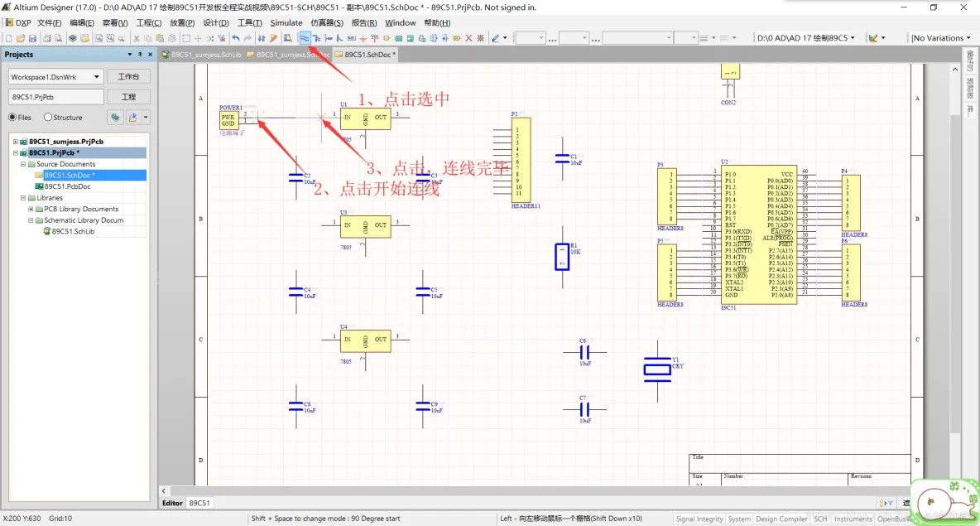
Task: Click the Undo arrow
Action: pyautogui.click(x=236, y=38)
